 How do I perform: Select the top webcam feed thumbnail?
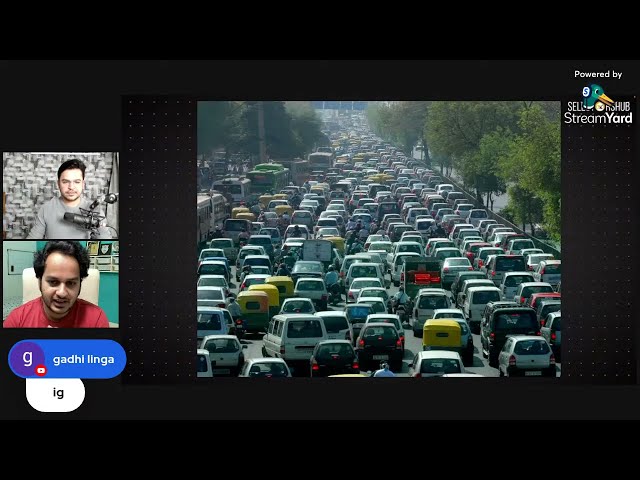(60, 195)
